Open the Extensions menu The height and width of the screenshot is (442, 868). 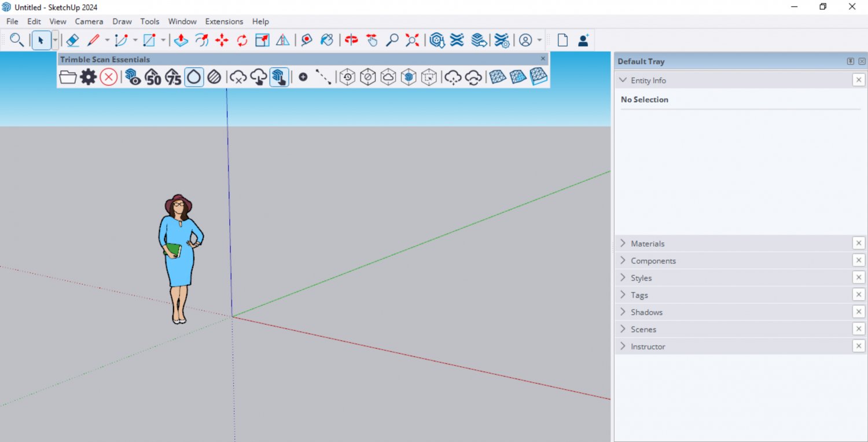point(224,21)
